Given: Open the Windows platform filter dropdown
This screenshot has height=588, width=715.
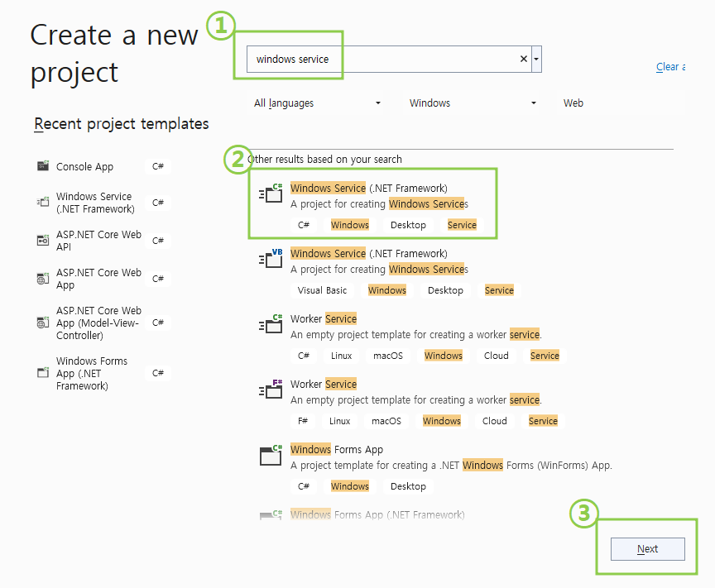Looking at the screenshot, I should [x=472, y=103].
